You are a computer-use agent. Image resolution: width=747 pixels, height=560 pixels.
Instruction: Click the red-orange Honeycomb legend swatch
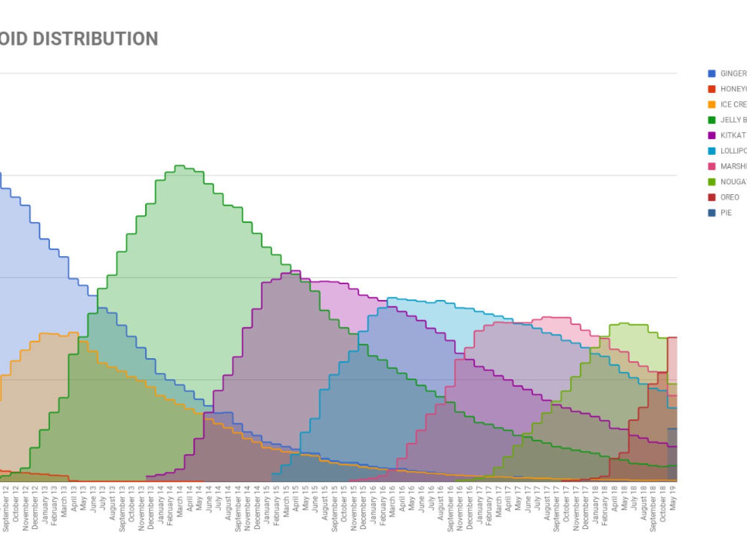pos(712,89)
